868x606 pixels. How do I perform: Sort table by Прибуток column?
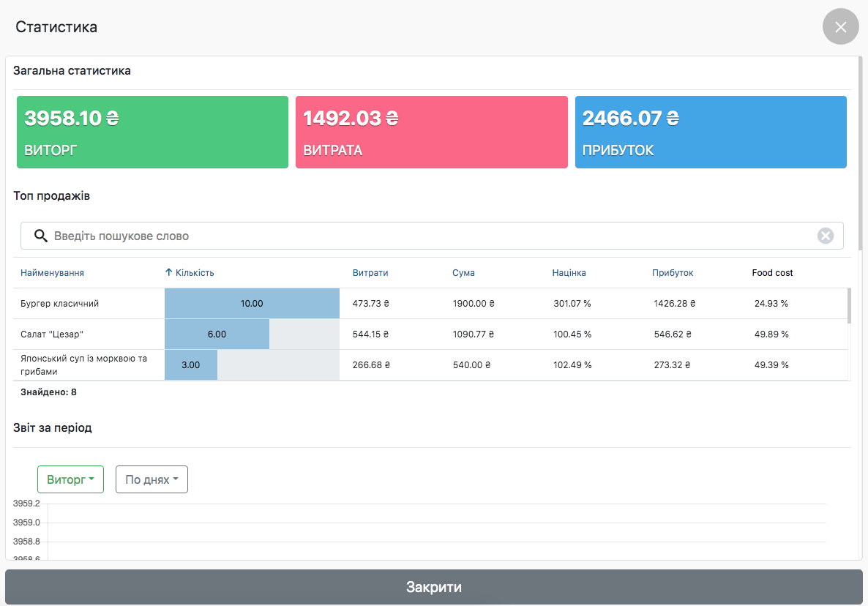point(673,273)
